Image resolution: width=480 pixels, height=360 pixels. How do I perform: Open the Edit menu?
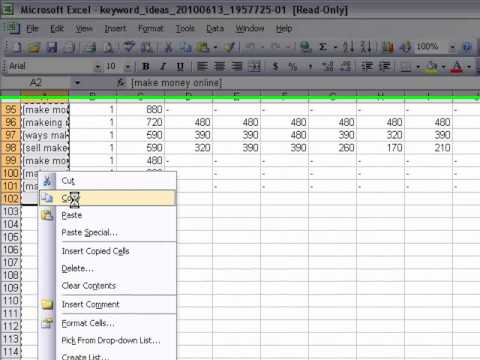pyautogui.click(x=57, y=29)
